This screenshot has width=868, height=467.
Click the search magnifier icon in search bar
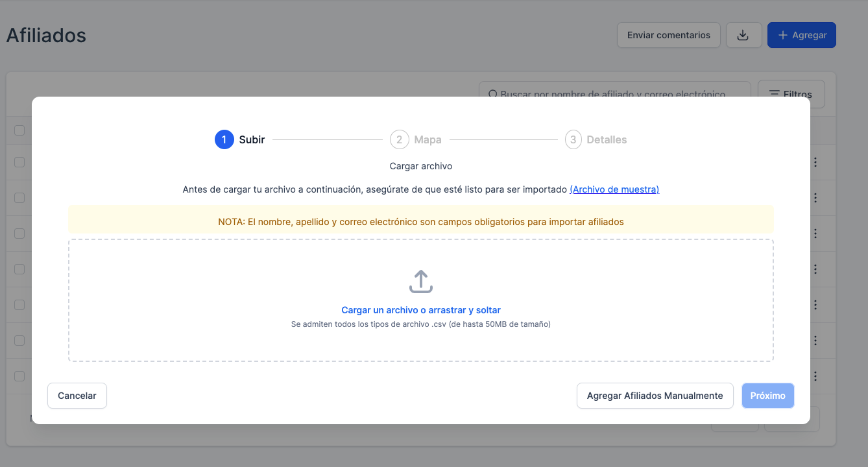tap(492, 94)
